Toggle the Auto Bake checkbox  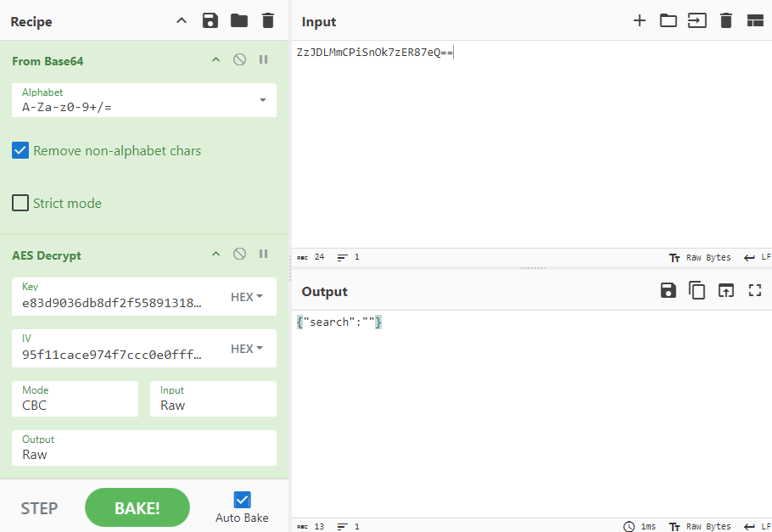pos(242,500)
